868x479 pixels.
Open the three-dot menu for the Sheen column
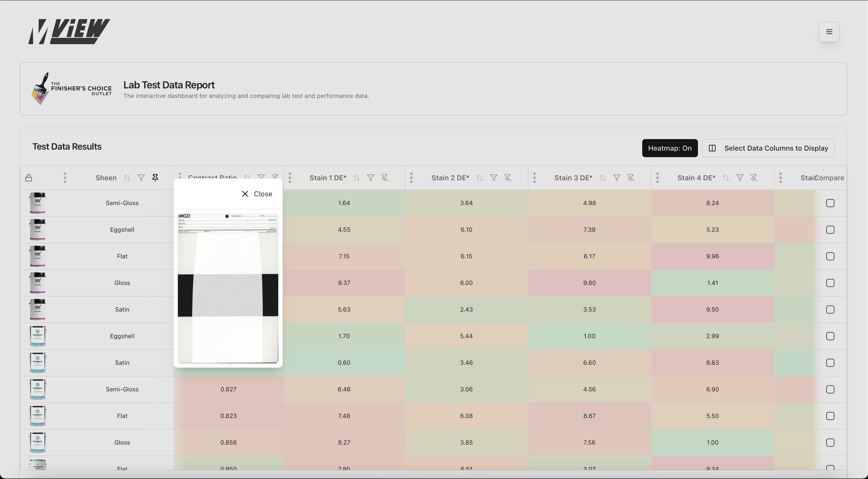tap(65, 177)
